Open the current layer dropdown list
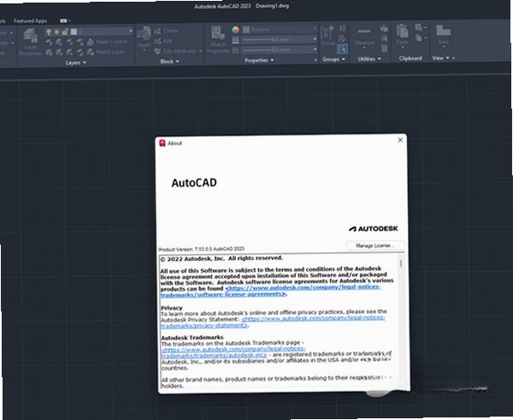The image size is (513, 420). [x=131, y=31]
